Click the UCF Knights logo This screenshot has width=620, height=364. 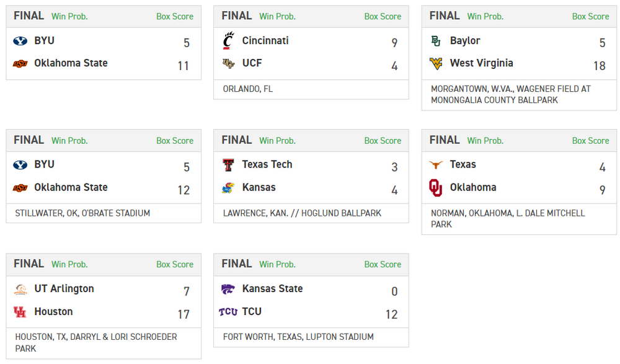tap(228, 63)
